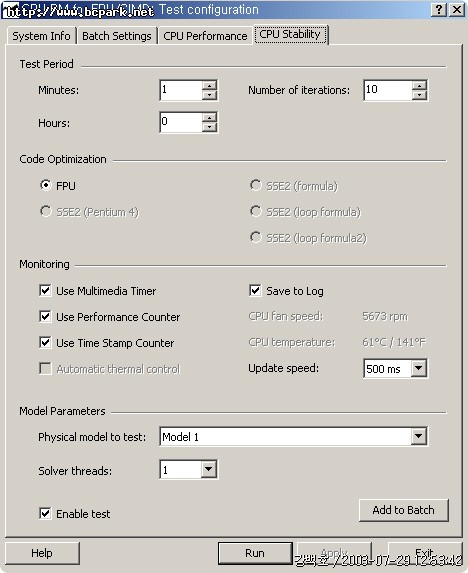Screen dimensions: 468x573
Task: Toggle the Use Multimedia Timer checkbox
Action: tap(45, 291)
